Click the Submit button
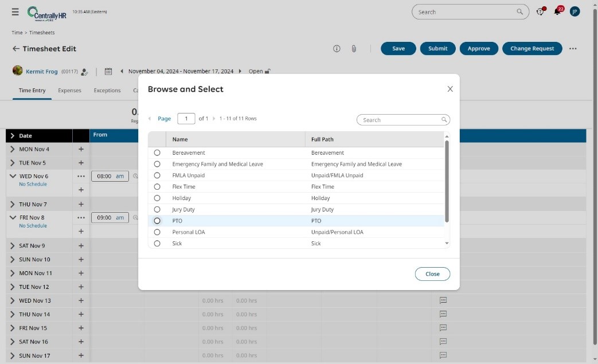The height and width of the screenshot is (364, 598). click(438, 48)
